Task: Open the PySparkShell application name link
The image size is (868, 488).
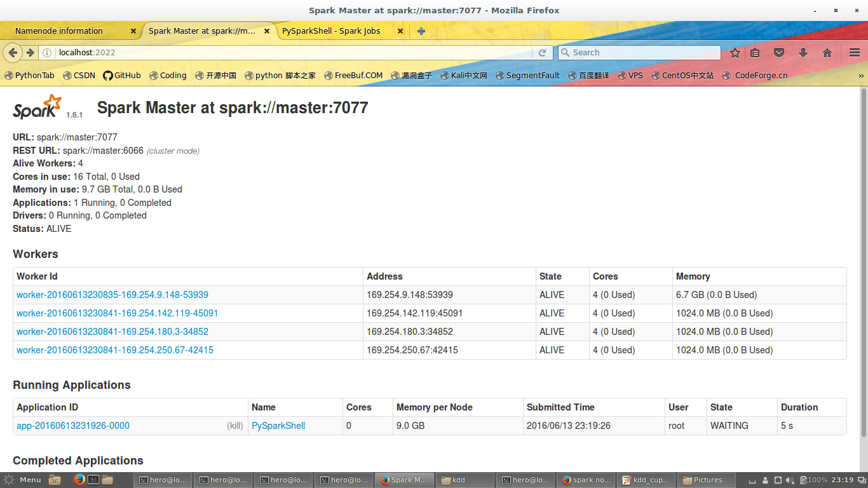Action: (x=278, y=426)
